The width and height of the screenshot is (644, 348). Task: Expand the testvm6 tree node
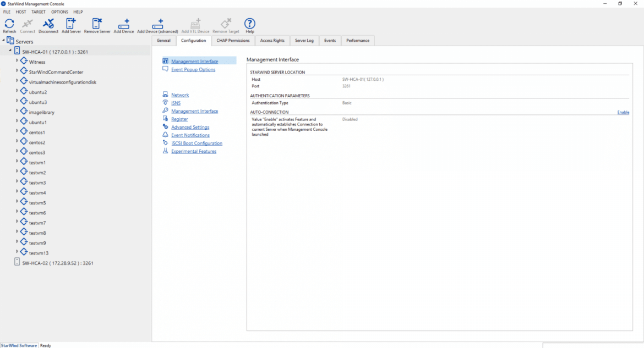[x=17, y=211]
